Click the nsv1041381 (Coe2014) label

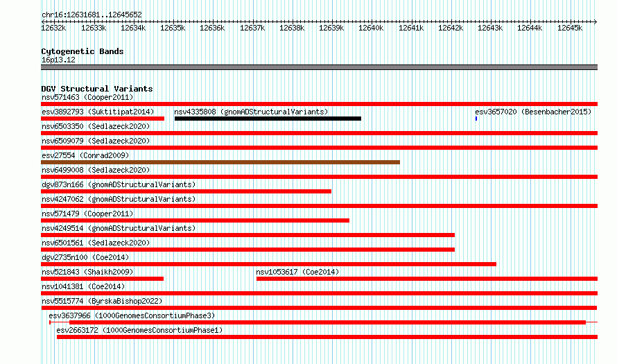[x=83, y=286]
